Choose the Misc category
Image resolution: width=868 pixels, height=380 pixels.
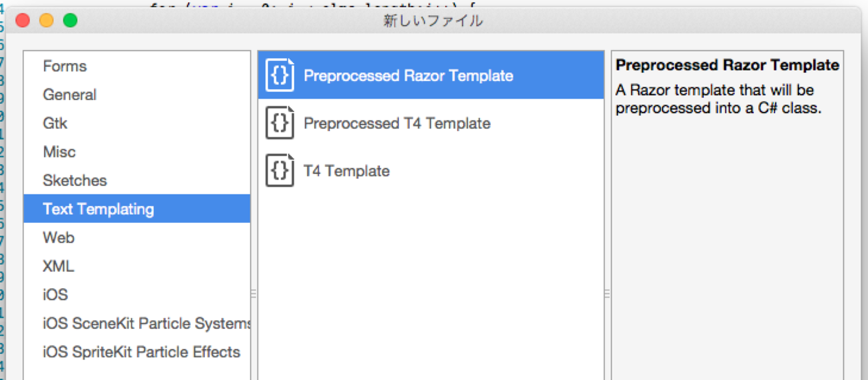click(59, 152)
